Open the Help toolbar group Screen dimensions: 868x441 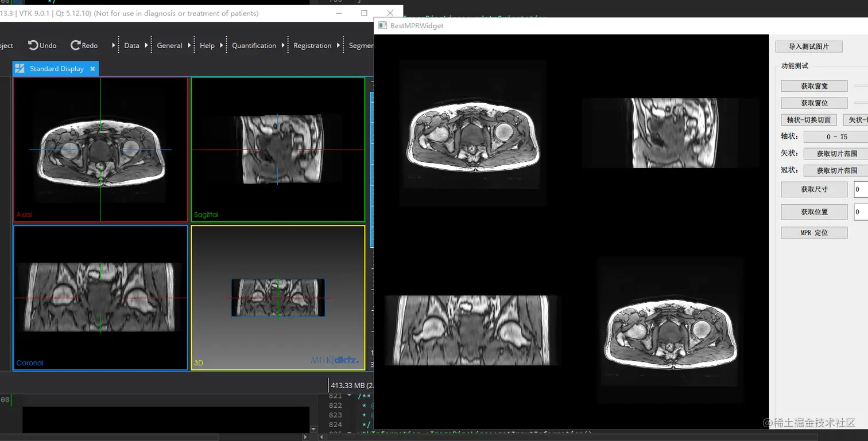point(207,45)
